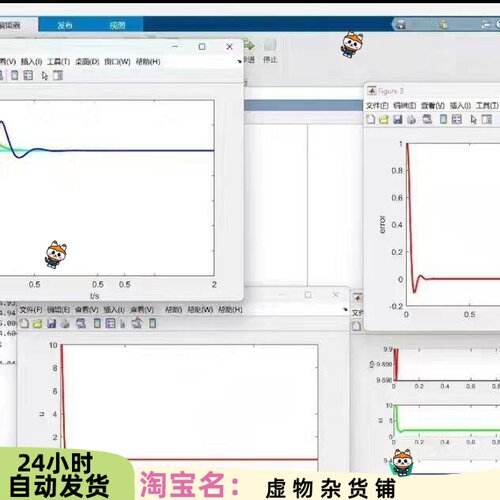
Task: Insert legend from Figure 3 toolbar
Action: [x=457, y=119]
